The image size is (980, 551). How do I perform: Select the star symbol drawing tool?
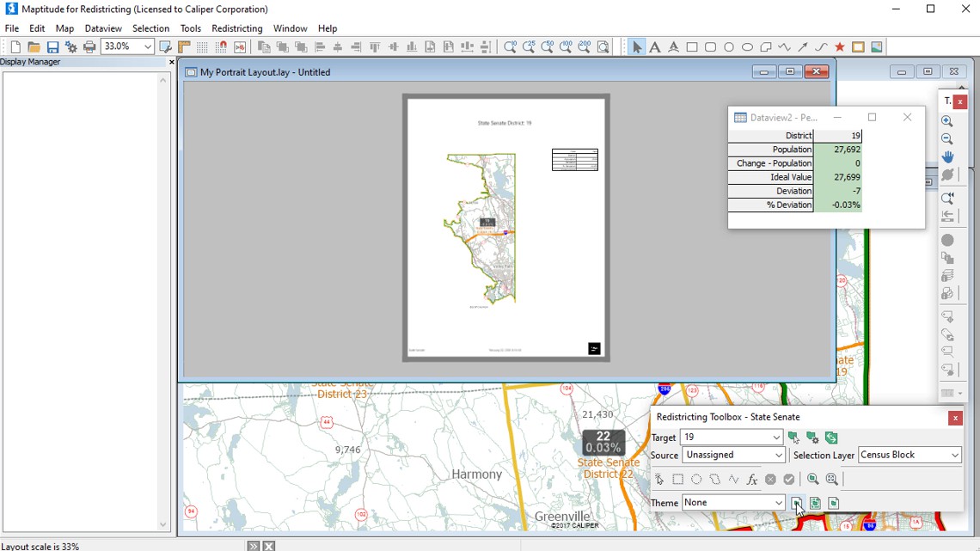coord(840,47)
